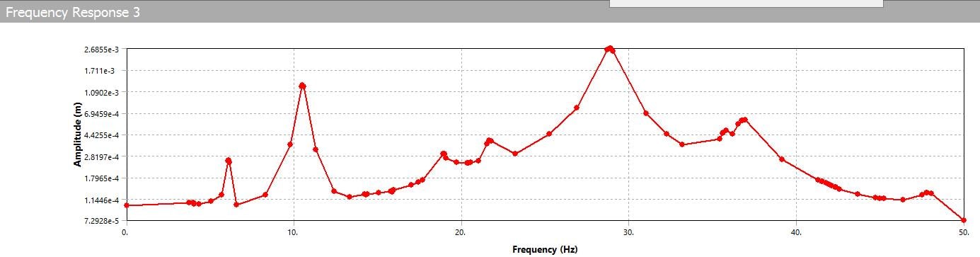Image resolution: width=980 pixels, height=257 pixels.
Task: Click the 50. frequency tick label
Action: point(963,232)
